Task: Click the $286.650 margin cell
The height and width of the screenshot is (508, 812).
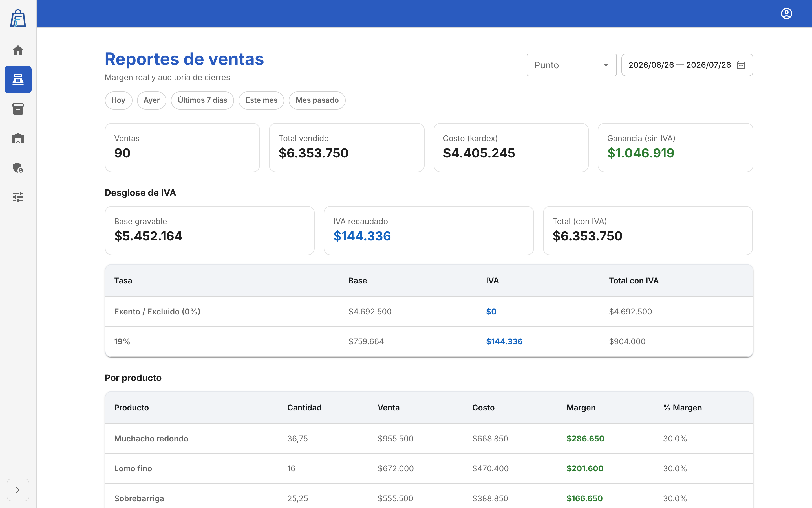Action: tap(585, 439)
